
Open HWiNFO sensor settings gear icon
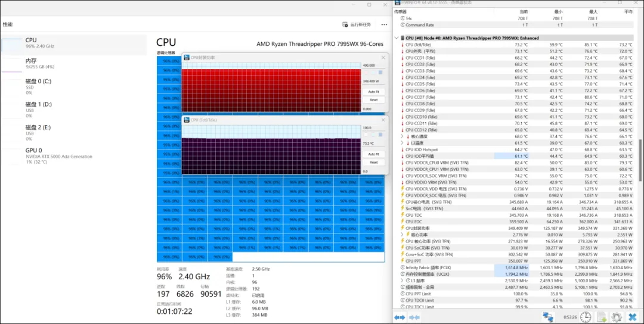[x=616, y=317]
